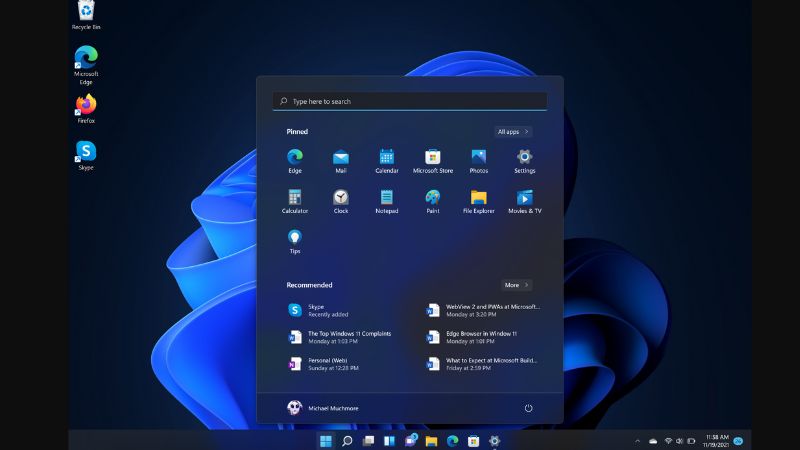
Task: Open File Explorer in pinned apps
Action: [479, 202]
